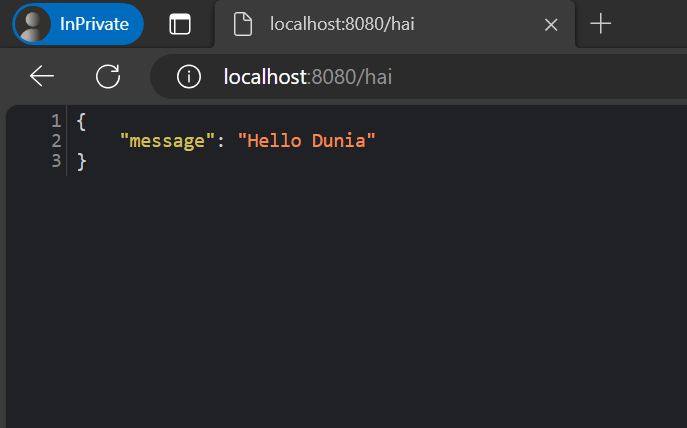Select the localhost:8080/hai tab
The height and width of the screenshot is (428, 687).
(394, 24)
